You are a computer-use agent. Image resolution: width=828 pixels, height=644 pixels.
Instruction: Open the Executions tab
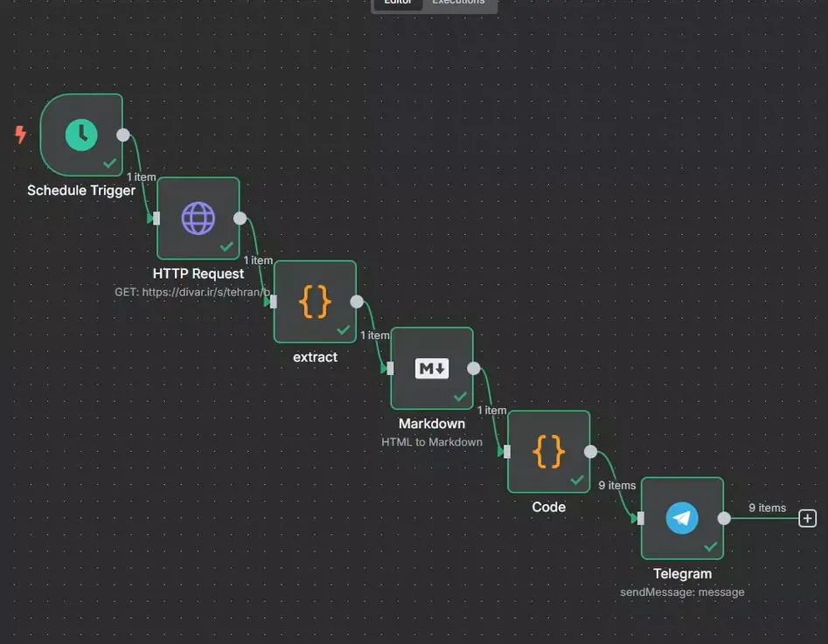click(x=458, y=3)
